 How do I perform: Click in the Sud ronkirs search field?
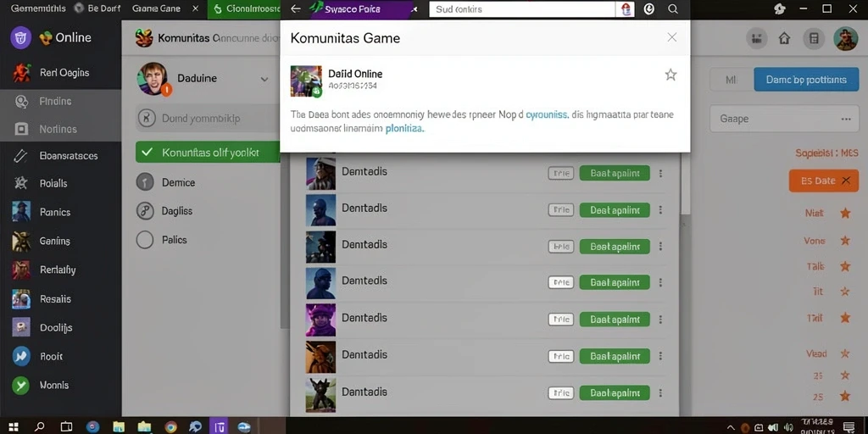pos(523,8)
